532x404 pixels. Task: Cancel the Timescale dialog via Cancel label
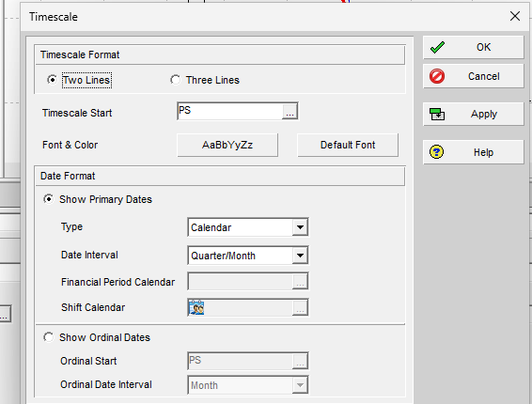483,76
